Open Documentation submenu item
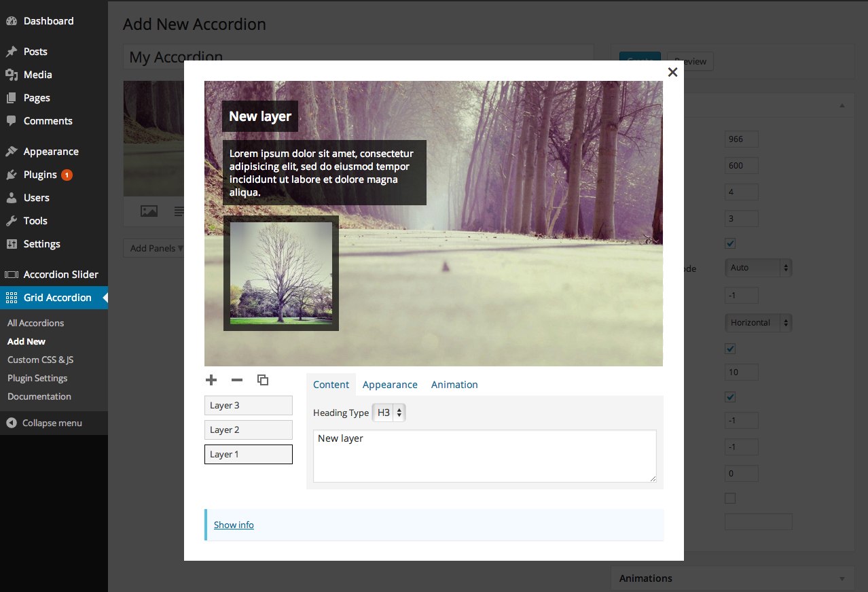The width and height of the screenshot is (868, 592). click(39, 396)
